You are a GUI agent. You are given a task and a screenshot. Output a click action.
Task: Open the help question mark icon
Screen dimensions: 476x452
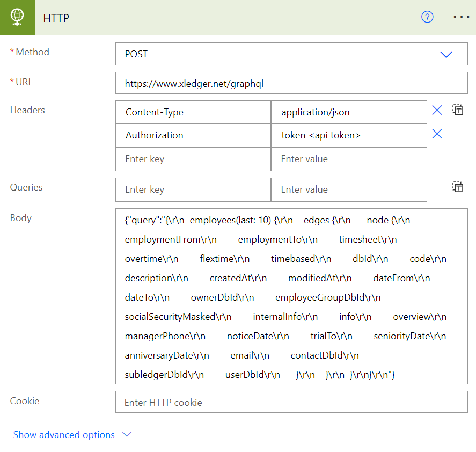coord(427,17)
